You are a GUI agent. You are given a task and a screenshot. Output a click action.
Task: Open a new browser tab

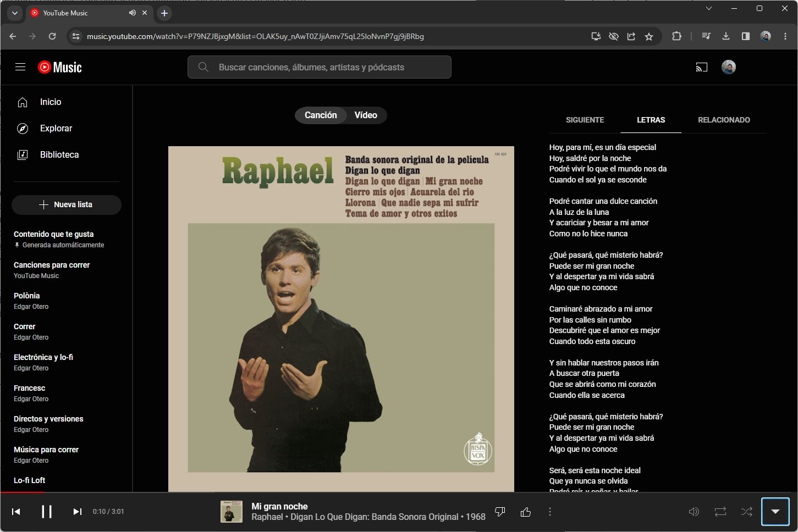click(x=164, y=13)
